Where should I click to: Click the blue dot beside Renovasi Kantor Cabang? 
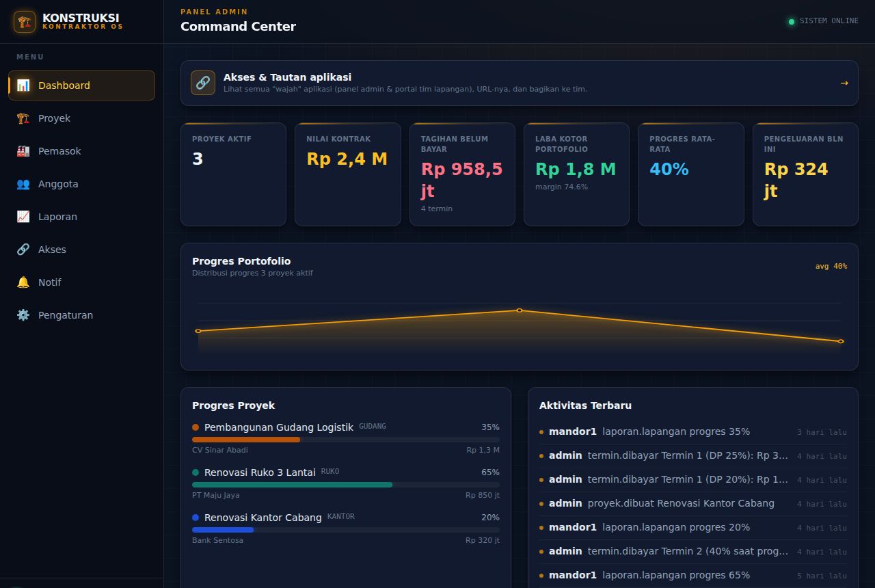196,518
